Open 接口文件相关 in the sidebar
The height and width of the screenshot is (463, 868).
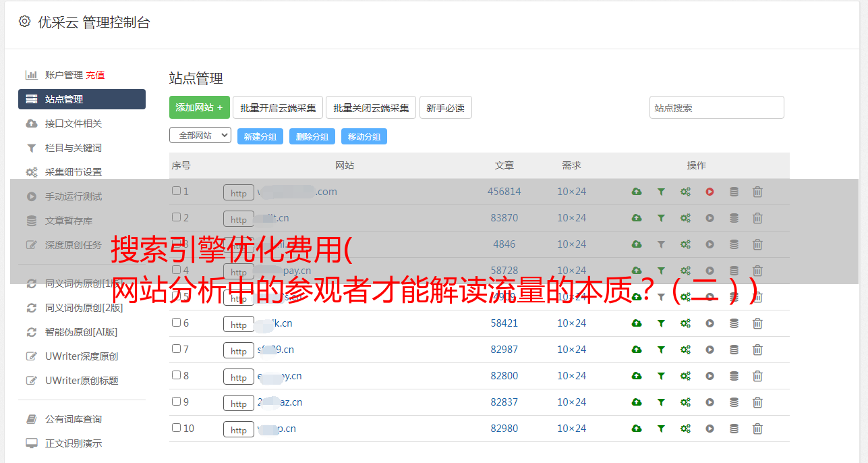tap(74, 124)
